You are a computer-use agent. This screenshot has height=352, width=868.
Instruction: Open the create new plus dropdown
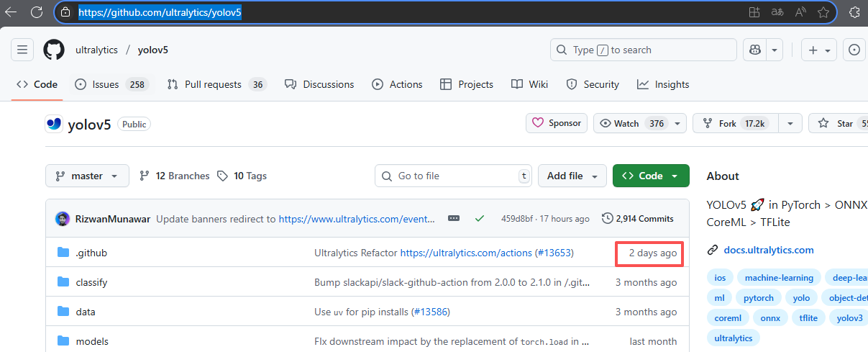819,50
